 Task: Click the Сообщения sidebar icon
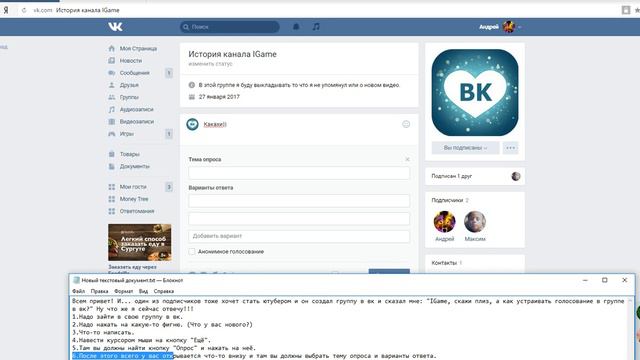pyautogui.click(x=111, y=73)
